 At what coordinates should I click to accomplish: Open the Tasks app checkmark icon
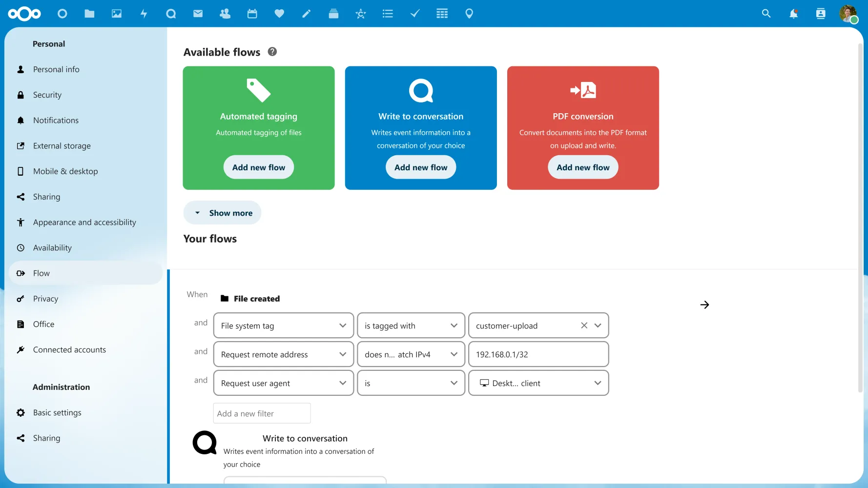[415, 14]
